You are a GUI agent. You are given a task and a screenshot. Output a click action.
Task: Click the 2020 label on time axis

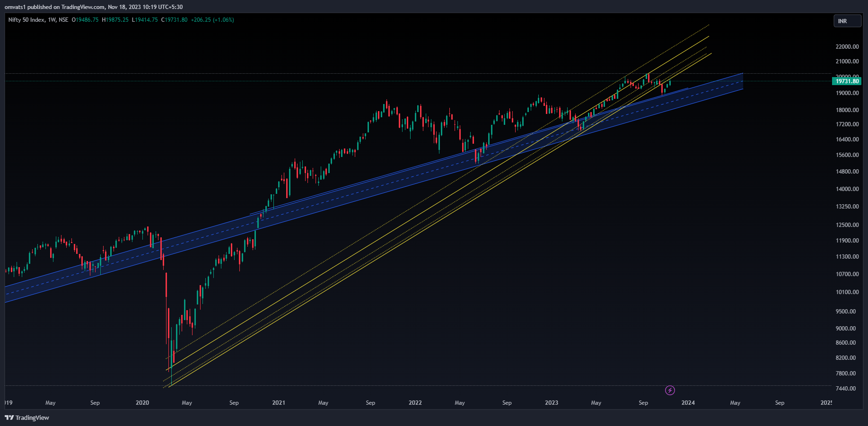click(x=142, y=403)
